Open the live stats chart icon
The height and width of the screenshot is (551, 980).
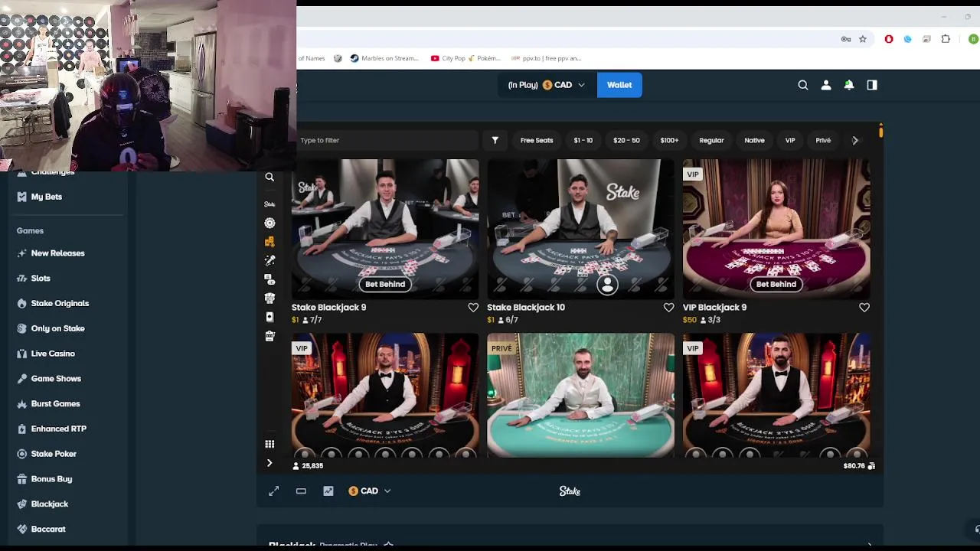(x=328, y=491)
